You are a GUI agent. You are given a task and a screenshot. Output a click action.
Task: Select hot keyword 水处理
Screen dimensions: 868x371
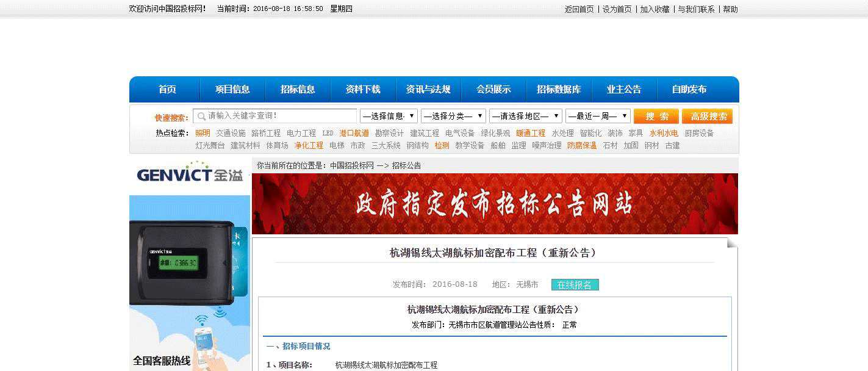tap(563, 133)
